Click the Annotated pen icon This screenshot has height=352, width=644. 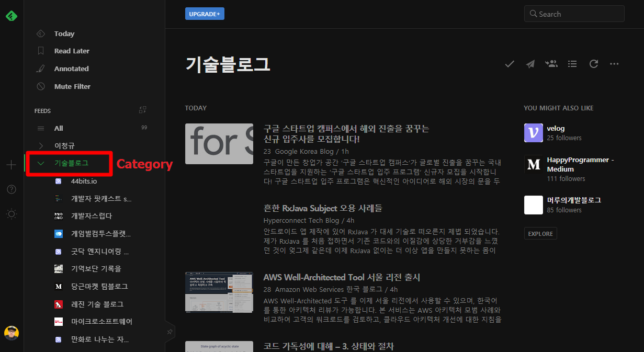tap(41, 69)
